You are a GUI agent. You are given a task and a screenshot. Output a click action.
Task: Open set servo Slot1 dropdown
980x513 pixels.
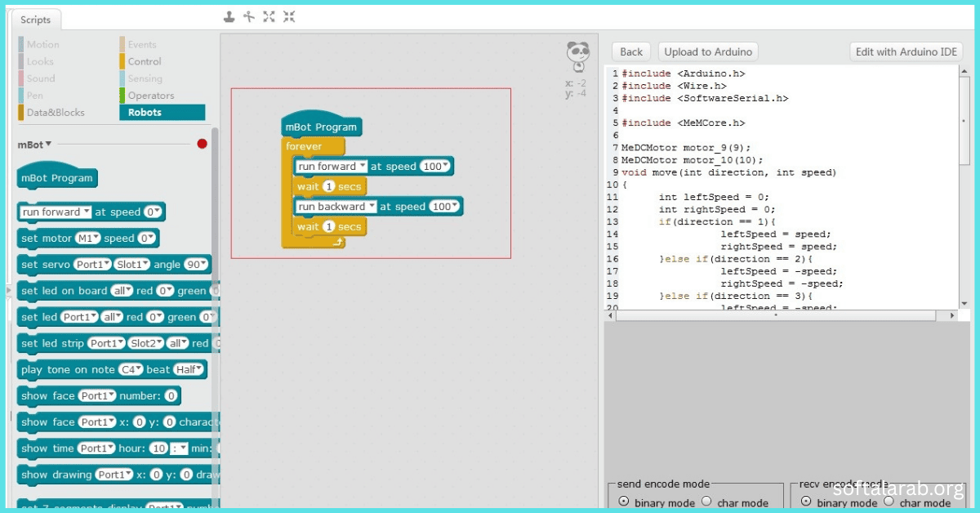click(132, 265)
